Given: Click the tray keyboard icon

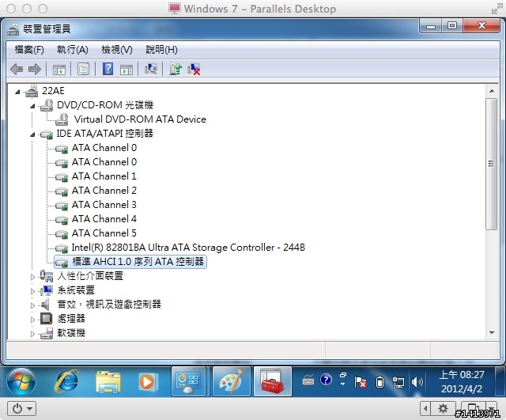Looking at the screenshot, I should pyautogui.click(x=308, y=380).
